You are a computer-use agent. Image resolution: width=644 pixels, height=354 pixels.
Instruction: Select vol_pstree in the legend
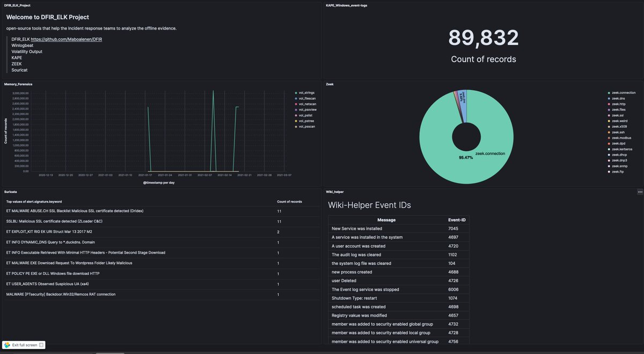pos(306,121)
